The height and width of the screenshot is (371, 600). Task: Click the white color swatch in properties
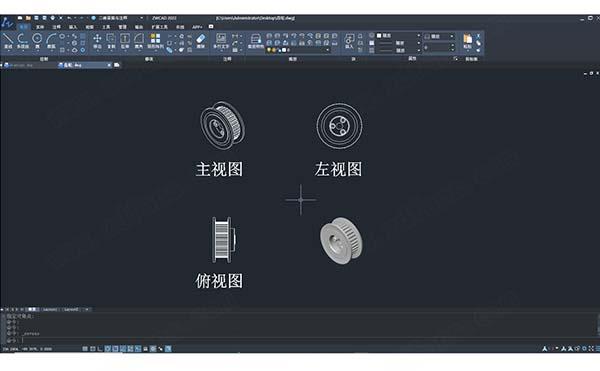click(379, 36)
